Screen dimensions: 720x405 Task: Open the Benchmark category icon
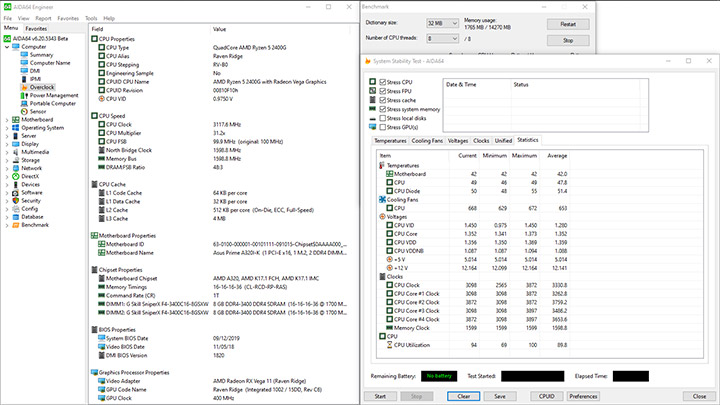[x=16, y=225]
